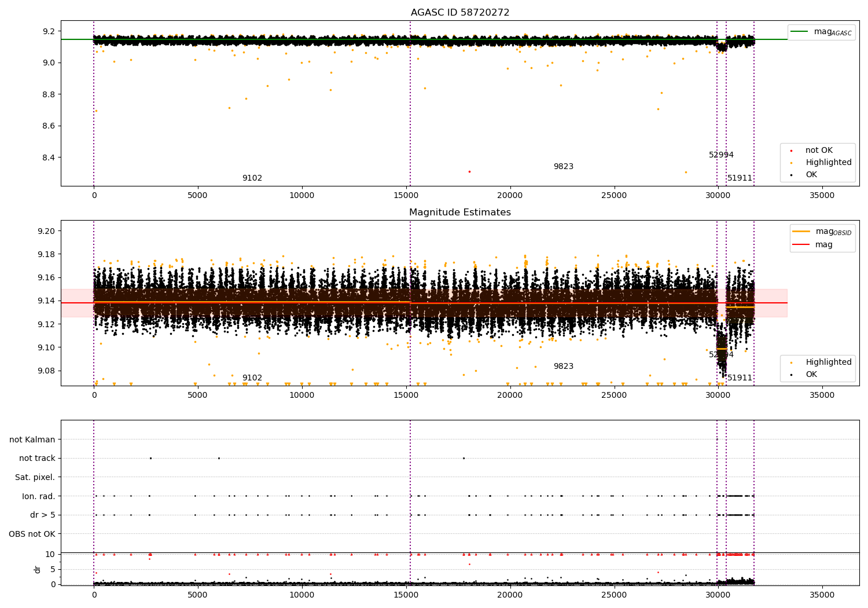Click x-axis tick 25000 under bottom plot
This screenshot has width=868, height=608.
click(614, 595)
